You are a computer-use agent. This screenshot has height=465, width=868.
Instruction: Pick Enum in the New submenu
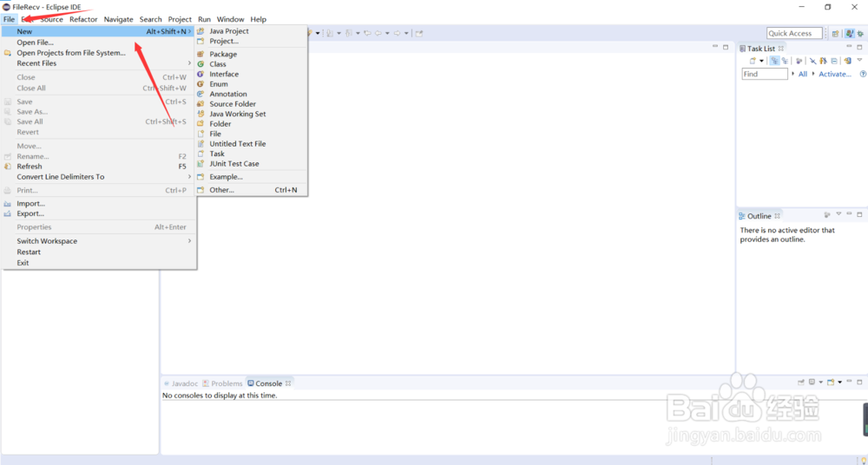[252, 84]
